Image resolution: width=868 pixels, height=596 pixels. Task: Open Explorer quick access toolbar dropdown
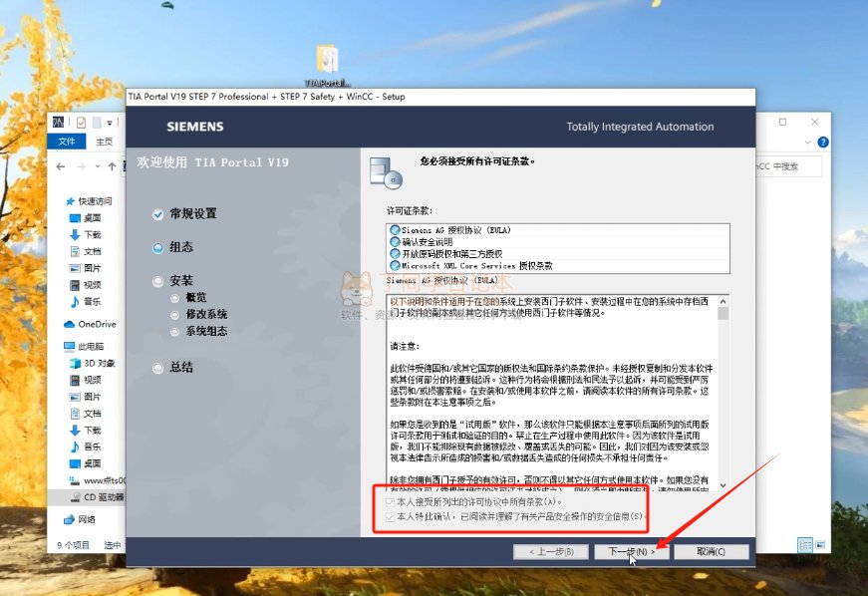pyautogui.click(x=110, y=123)
